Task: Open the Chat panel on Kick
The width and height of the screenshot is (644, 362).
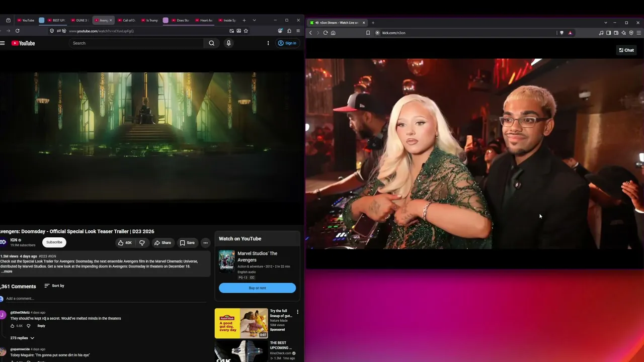Action: coord(626,50)
